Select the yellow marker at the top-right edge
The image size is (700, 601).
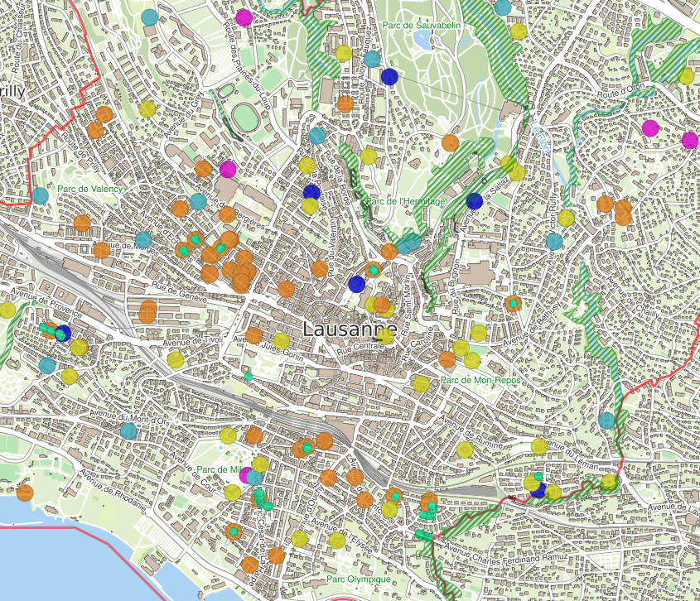(686, 76)
